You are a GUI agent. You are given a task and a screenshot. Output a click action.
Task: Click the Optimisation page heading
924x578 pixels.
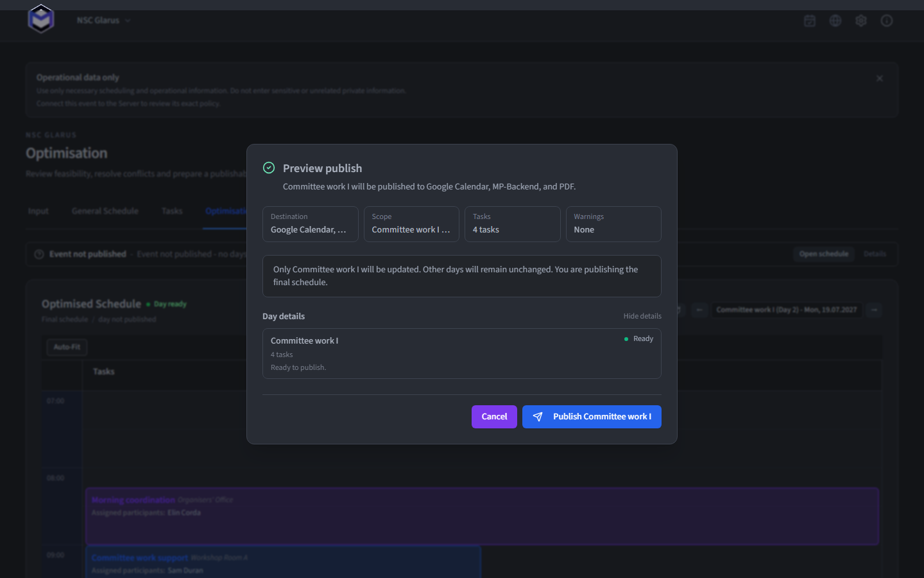tap(67, 153)
